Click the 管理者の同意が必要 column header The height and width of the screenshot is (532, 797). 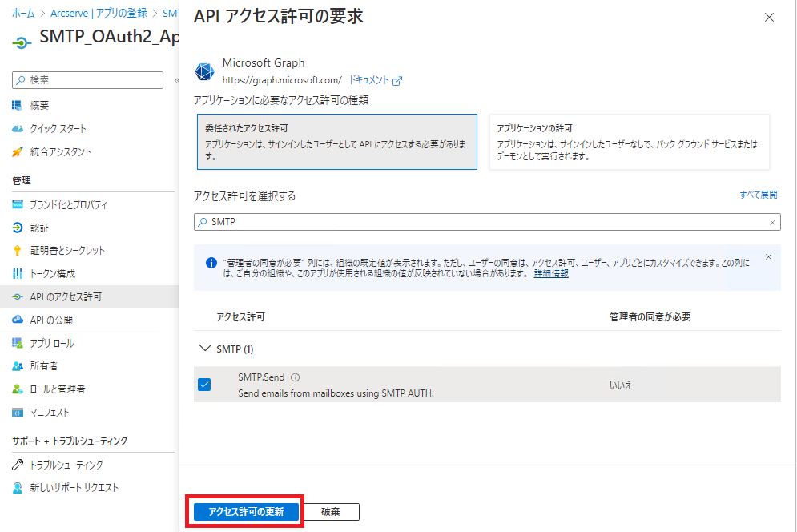(650, 316)
